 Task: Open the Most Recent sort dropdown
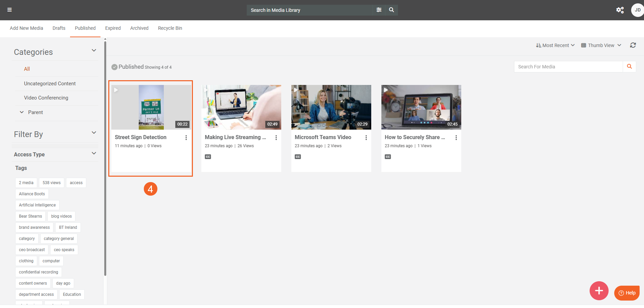click(555, 45)
